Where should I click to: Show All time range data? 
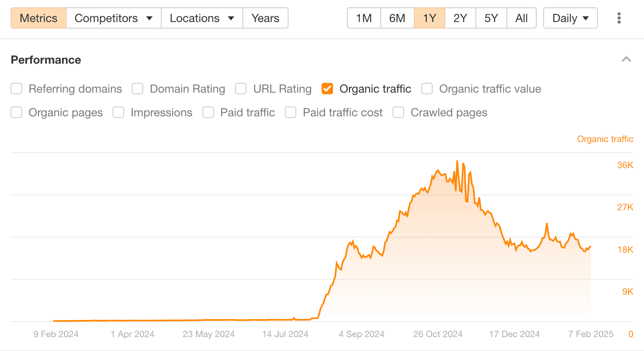point(521,18)
